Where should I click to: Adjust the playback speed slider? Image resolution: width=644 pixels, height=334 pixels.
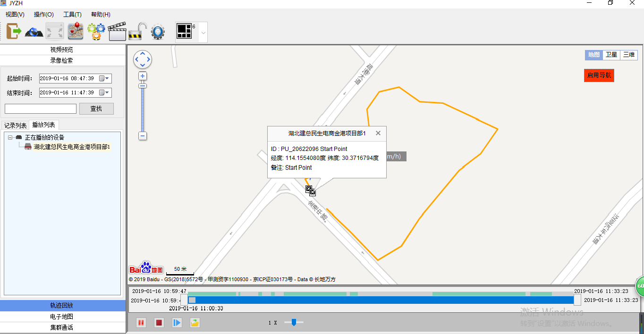tap(294, 323)
